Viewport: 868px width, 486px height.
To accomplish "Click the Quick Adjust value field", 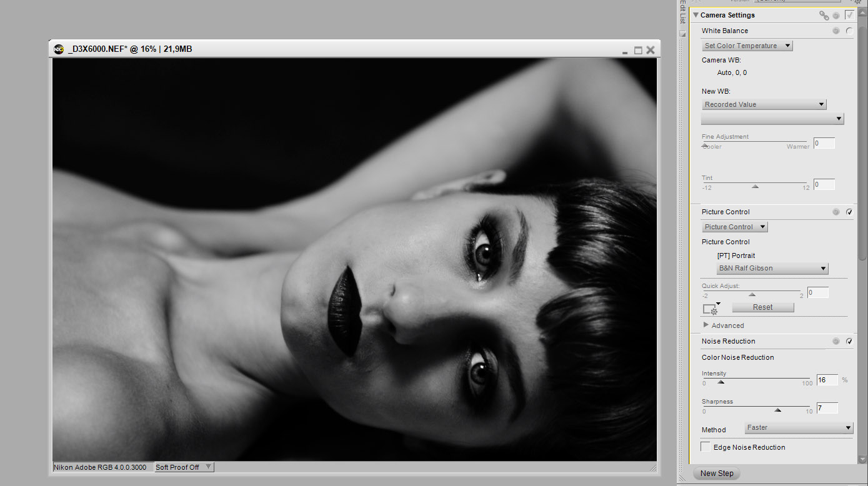I will 818,292.
